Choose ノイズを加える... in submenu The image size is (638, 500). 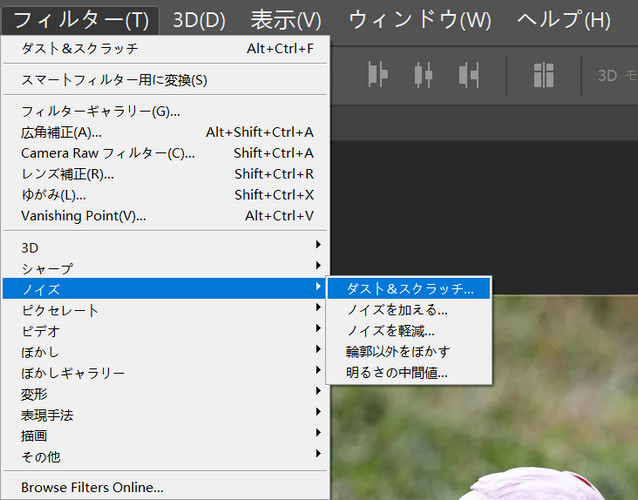pos(409,310)
